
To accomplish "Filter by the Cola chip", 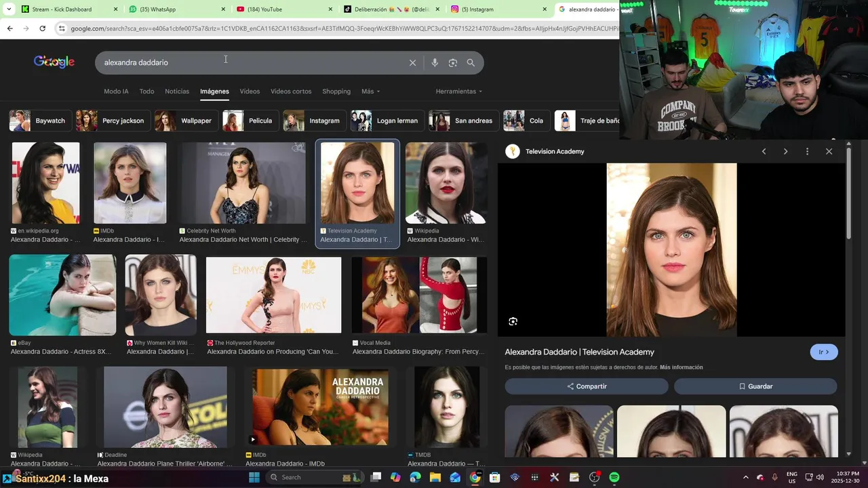I will (x=526, y=121).
